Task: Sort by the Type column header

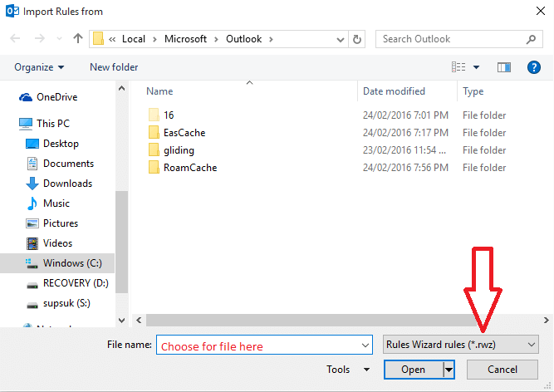Action: pos(473,91)
